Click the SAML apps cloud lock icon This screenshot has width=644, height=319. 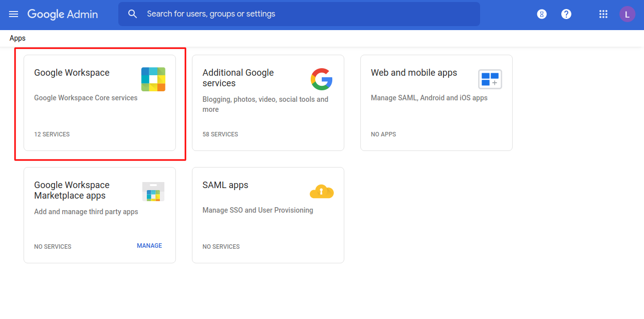(x=322, y=192)
